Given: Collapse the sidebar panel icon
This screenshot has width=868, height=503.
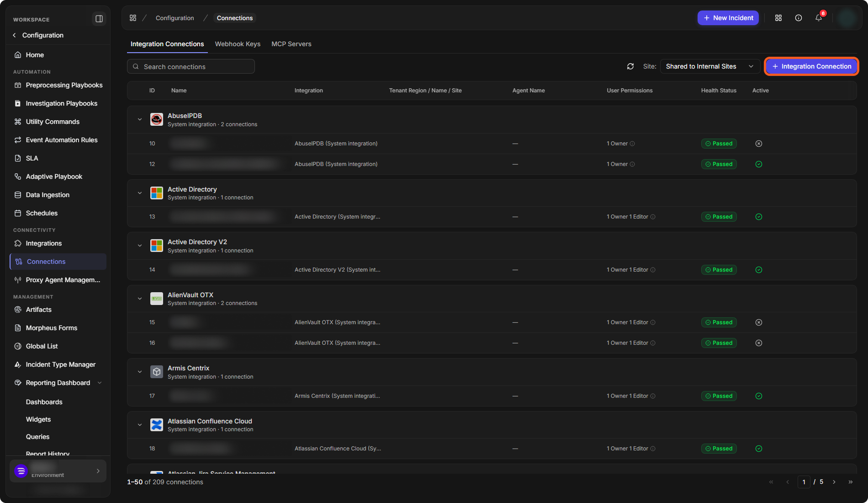Looking at the screenshot, I should click(99, 19).
